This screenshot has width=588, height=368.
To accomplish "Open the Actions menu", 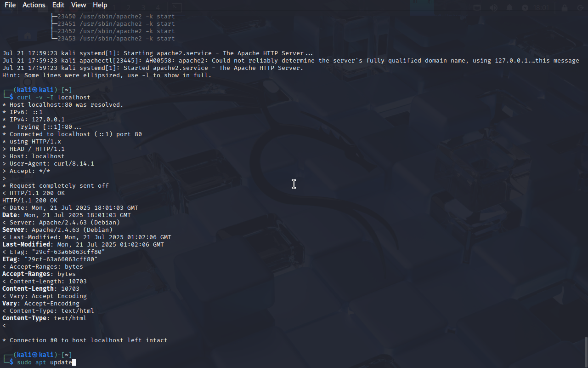I will [34, 5].
